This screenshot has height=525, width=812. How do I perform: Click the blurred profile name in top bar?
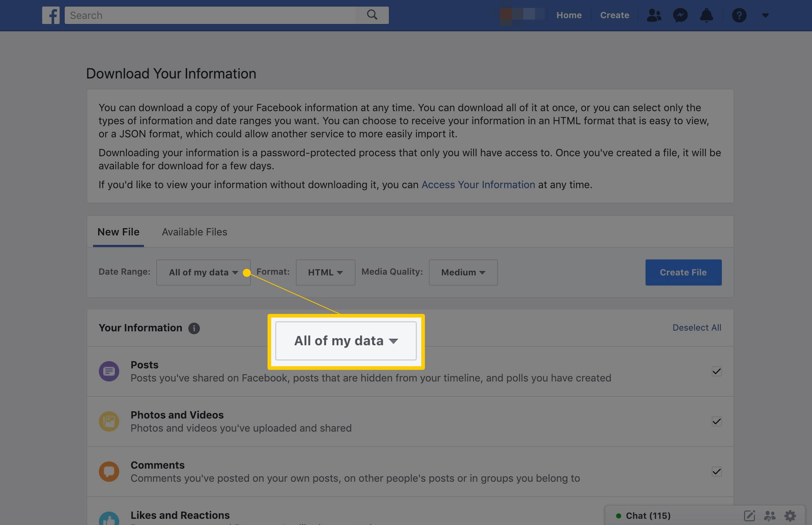523,15
